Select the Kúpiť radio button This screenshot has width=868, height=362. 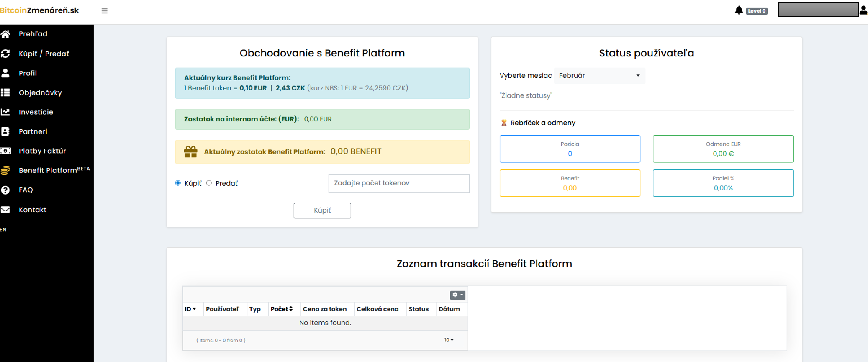178,183
